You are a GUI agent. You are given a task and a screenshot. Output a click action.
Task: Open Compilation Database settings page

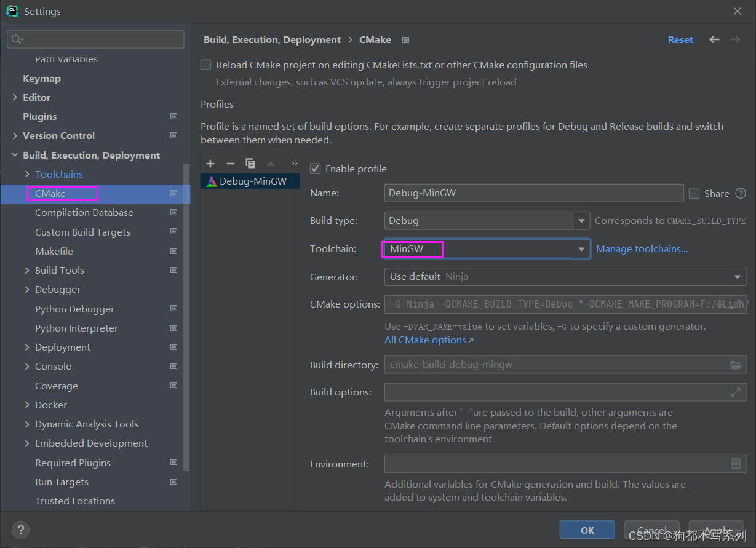[x=84, y=212]
